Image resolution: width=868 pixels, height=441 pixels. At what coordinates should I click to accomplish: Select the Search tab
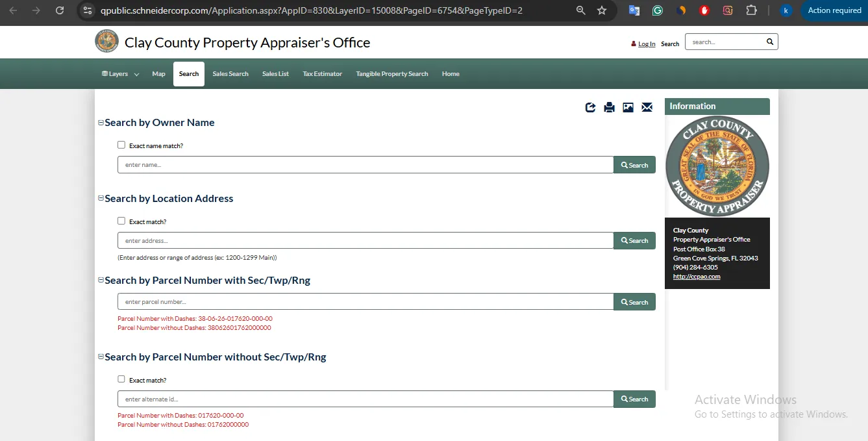tap(189, 74)
